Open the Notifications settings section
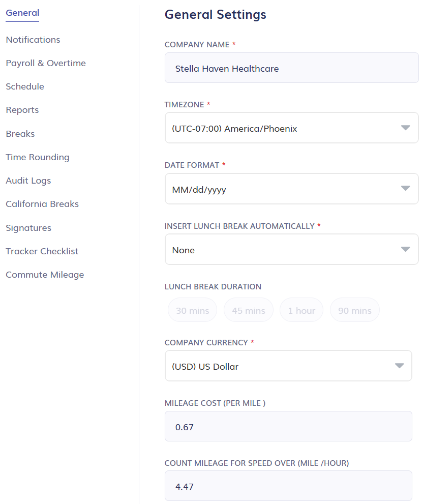 [33, 40]
